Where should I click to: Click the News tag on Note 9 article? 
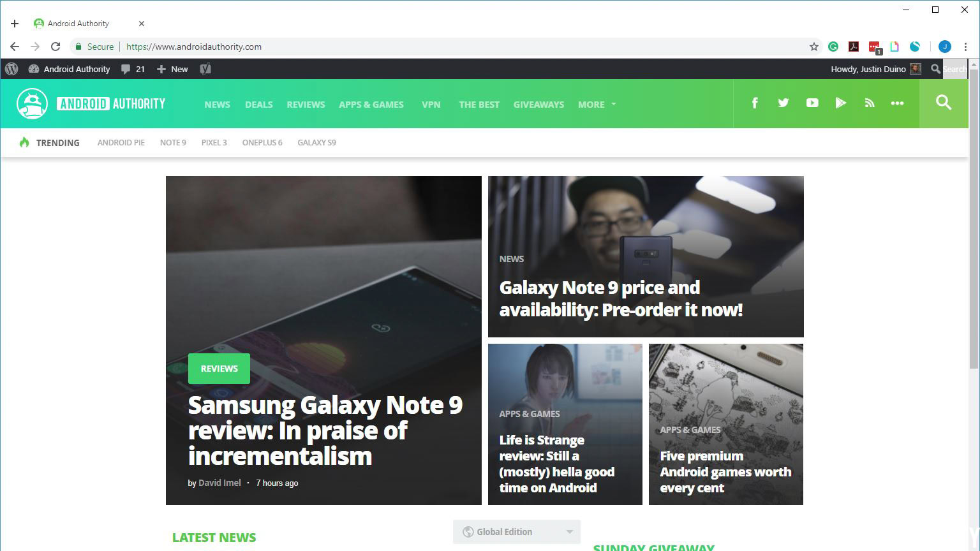pos(511,259)
